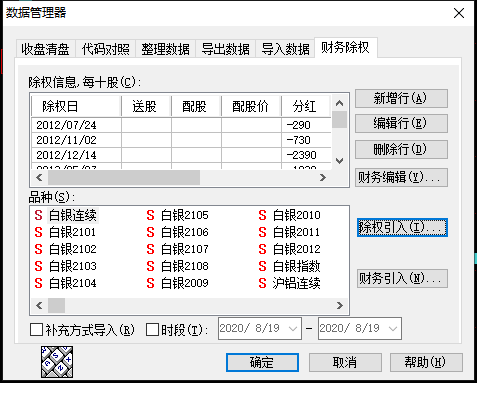Select the 2012/07/24 row
Image resolution: width=493 pixels, height=396 pixels.
click(181, 125)
